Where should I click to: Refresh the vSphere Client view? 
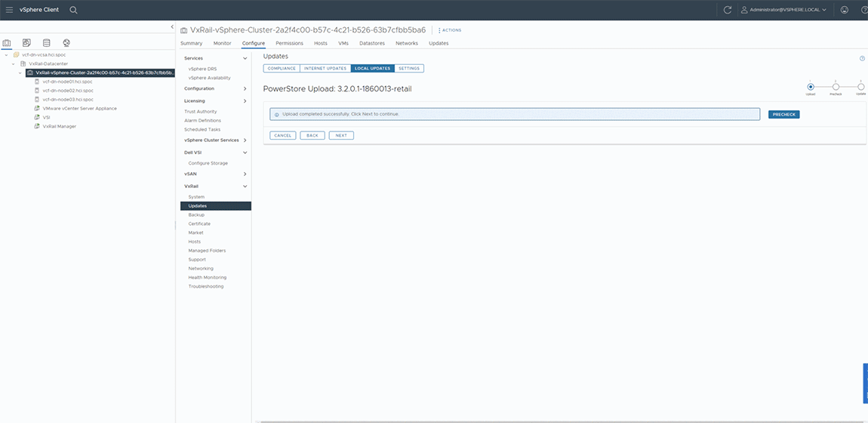pos(728,10)
